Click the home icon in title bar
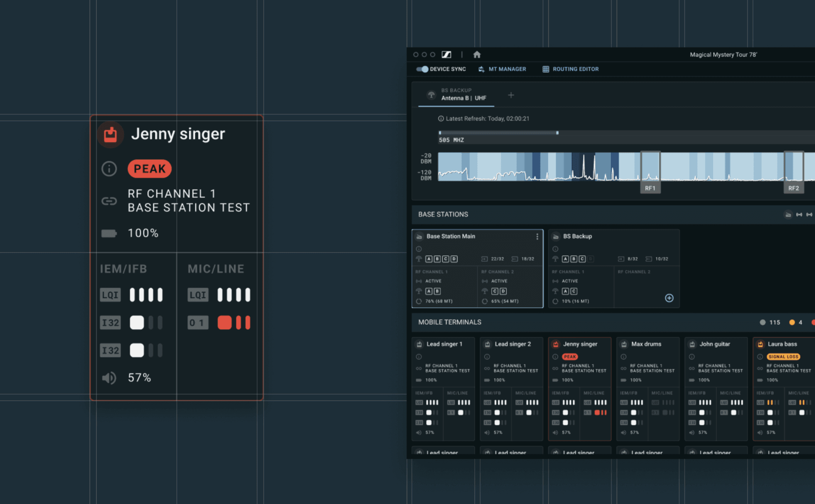 [x=477, y=54]
